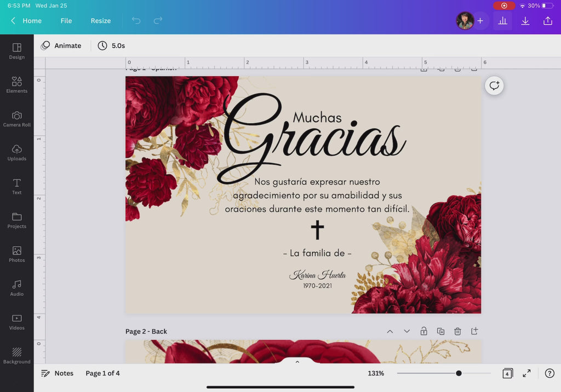The width and height of the screenshot is (561, 392).
Task: Click the Page 1 of 4 indicator
Action: click(102, 373)
